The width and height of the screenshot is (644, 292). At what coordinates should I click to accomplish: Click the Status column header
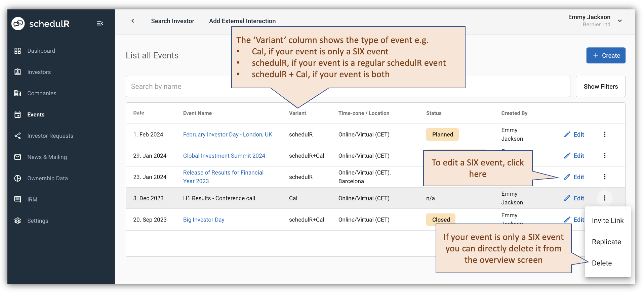434,113
